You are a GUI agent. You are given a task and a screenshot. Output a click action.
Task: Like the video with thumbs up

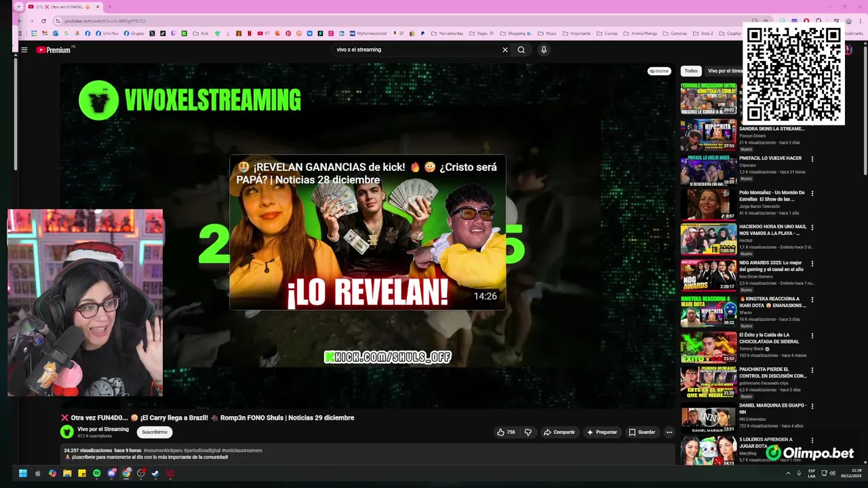[x=506, y=432]
